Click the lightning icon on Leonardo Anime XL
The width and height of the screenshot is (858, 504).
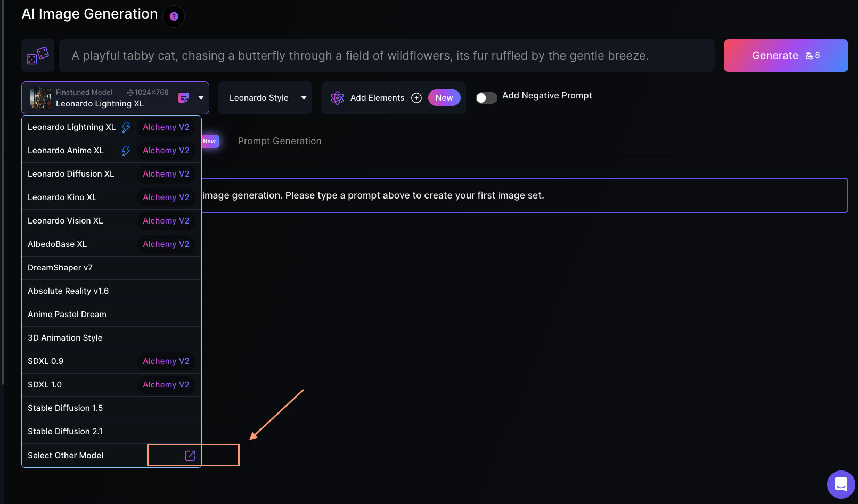tap(126, 151)
